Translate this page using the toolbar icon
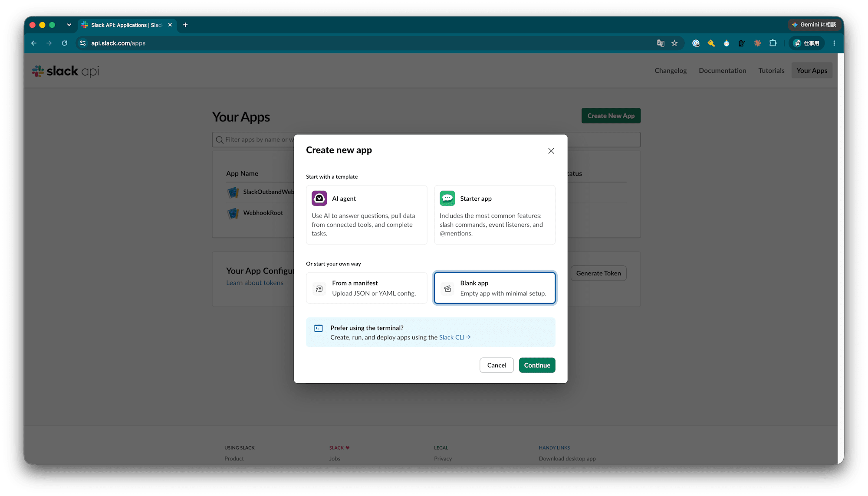Viewport: 868px width, 496px height. tap(661, 43)
